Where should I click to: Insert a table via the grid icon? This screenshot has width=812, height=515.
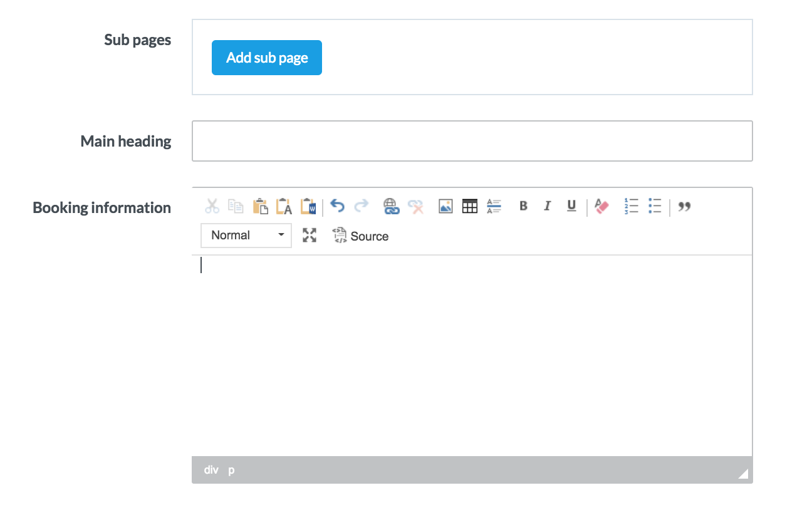click(470, 206)
